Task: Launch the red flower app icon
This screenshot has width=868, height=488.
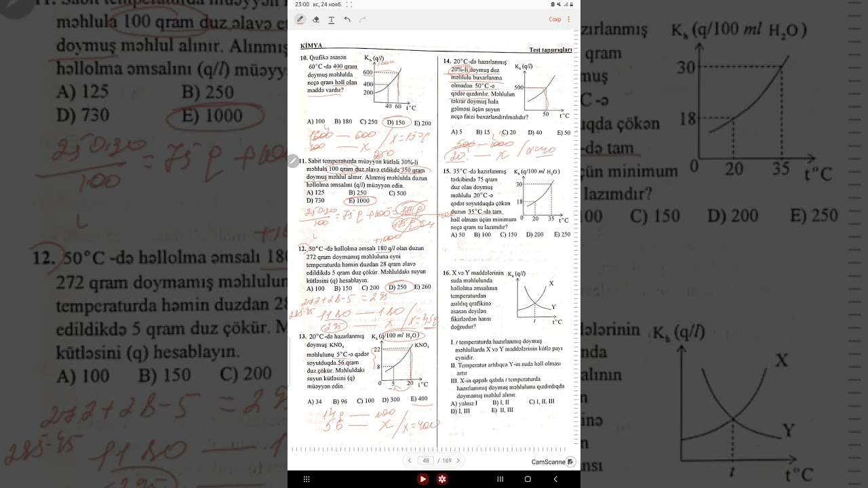Action: 442,479
